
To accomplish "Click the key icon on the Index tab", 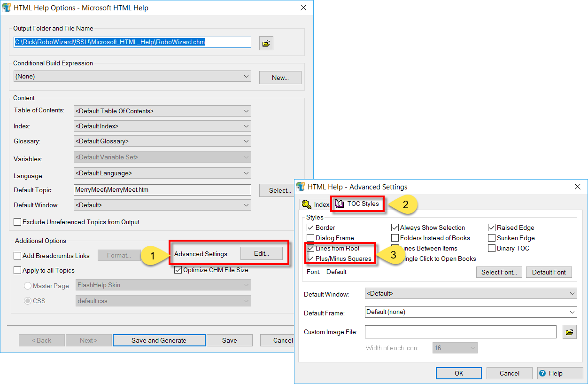I will coord(307,204).
